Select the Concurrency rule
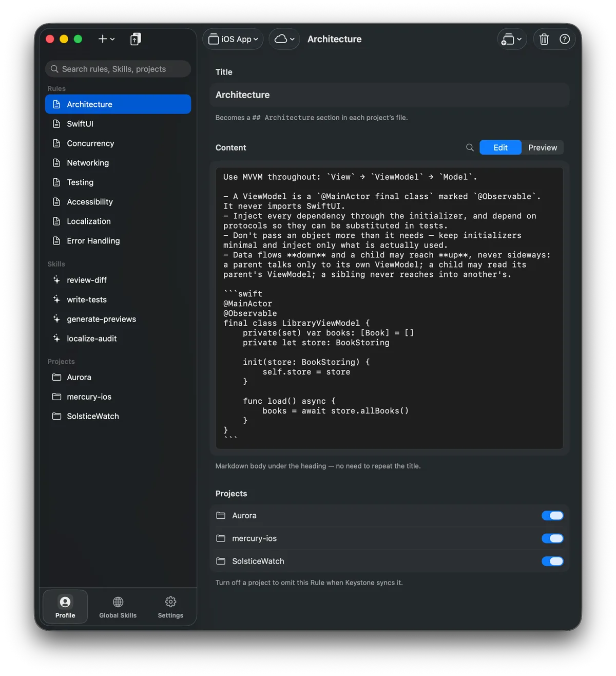The image size is (616, 676). (x=118, y=143)
